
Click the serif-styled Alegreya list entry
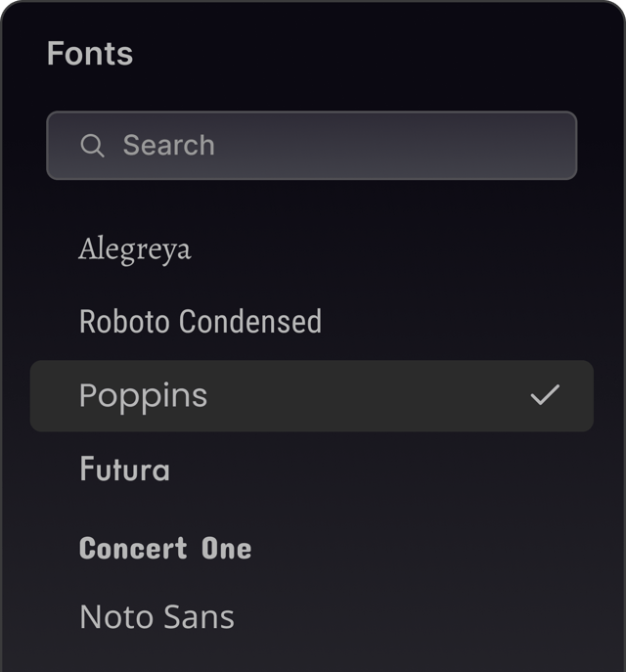pyautogui.click(x=135, y=249)
